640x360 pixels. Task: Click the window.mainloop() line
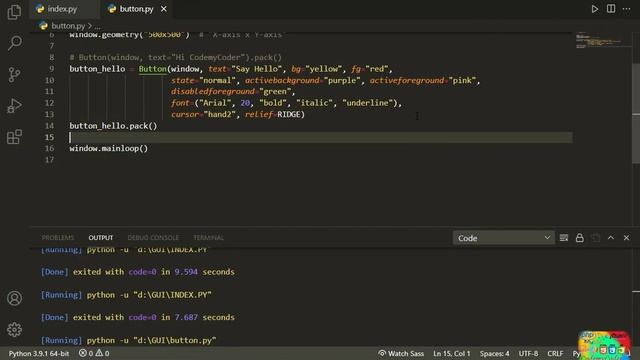(109, 148)
